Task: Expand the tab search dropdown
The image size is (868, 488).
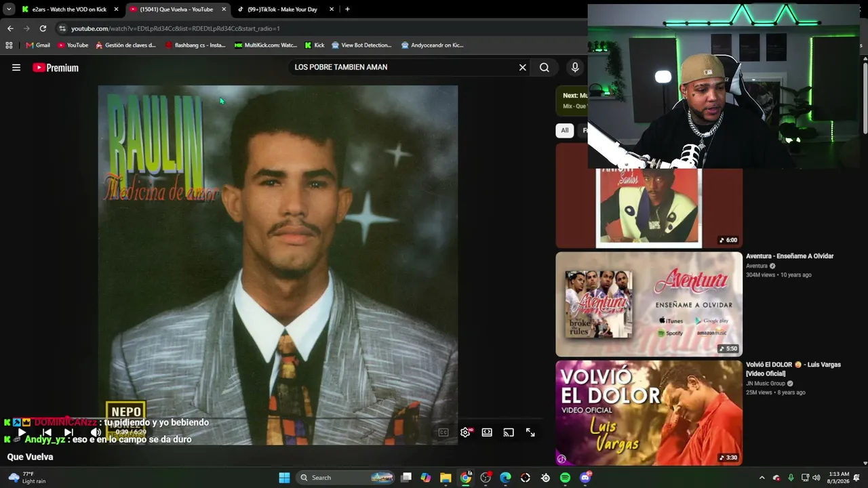Action: 9,9
